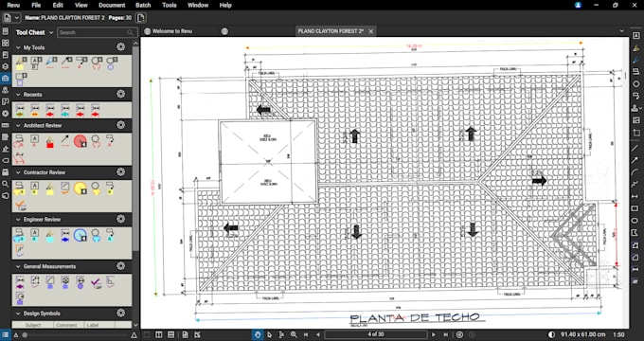The width and height of the screenshot is (644, 341).
Task: Activate the Zoom tool
Action: coord(294,334)
